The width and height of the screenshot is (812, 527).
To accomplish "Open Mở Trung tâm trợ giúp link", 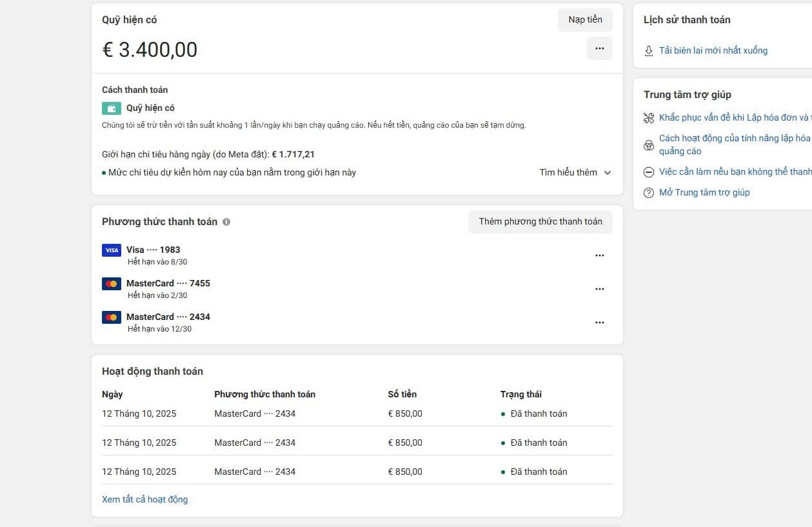I will tap(704, 192).
